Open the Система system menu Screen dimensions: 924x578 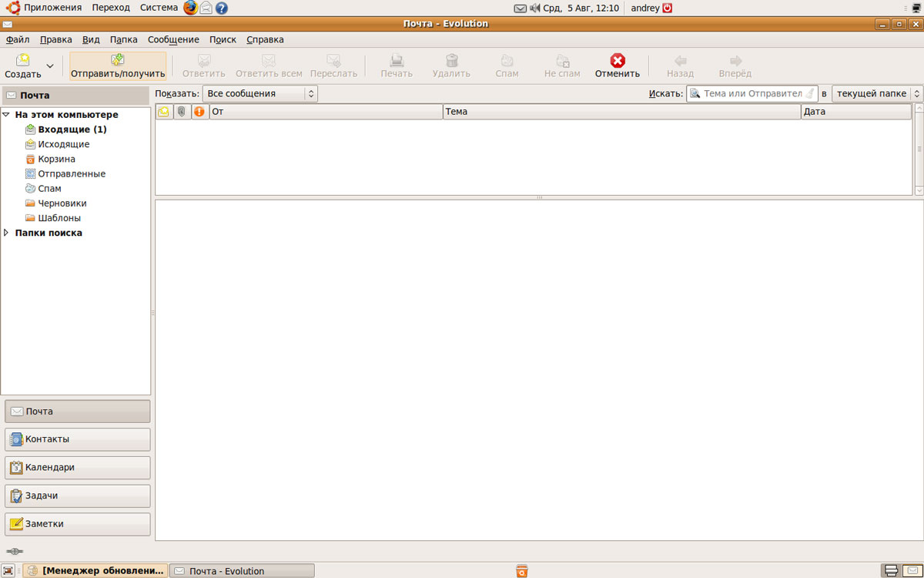pos(159,8)
